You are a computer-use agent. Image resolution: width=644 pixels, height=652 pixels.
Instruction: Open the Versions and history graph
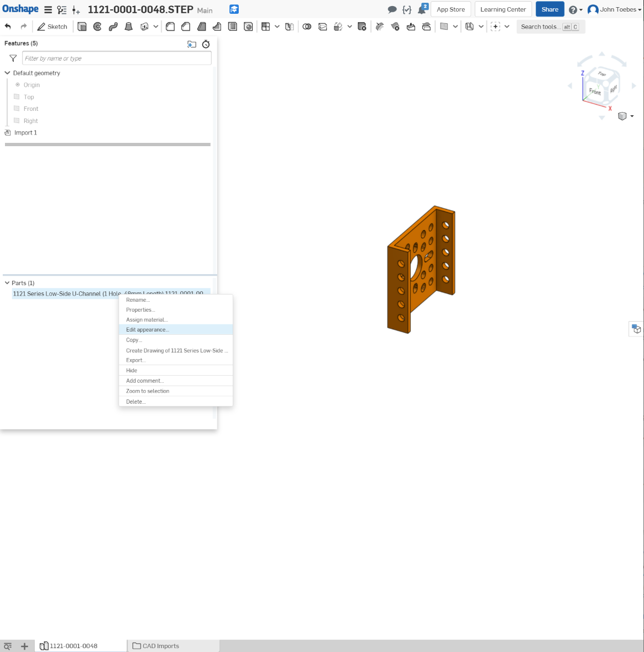62,9
